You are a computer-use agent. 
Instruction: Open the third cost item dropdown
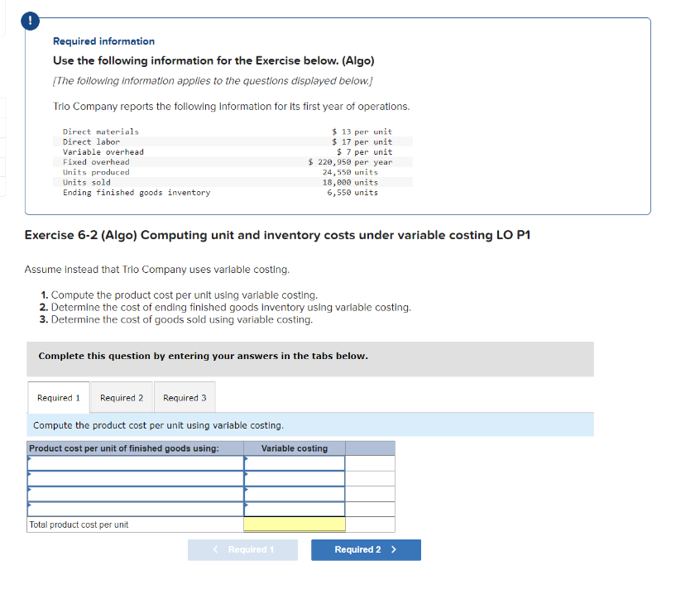132,493
